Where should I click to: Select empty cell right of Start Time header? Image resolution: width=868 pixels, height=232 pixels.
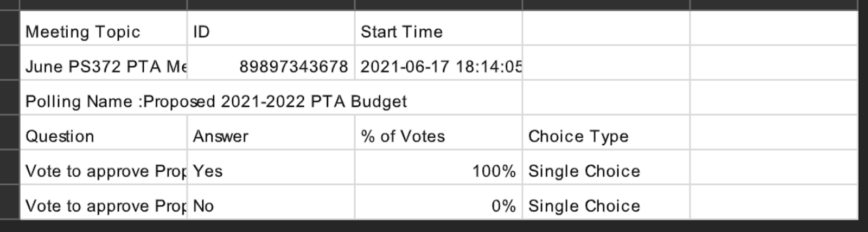605,32
